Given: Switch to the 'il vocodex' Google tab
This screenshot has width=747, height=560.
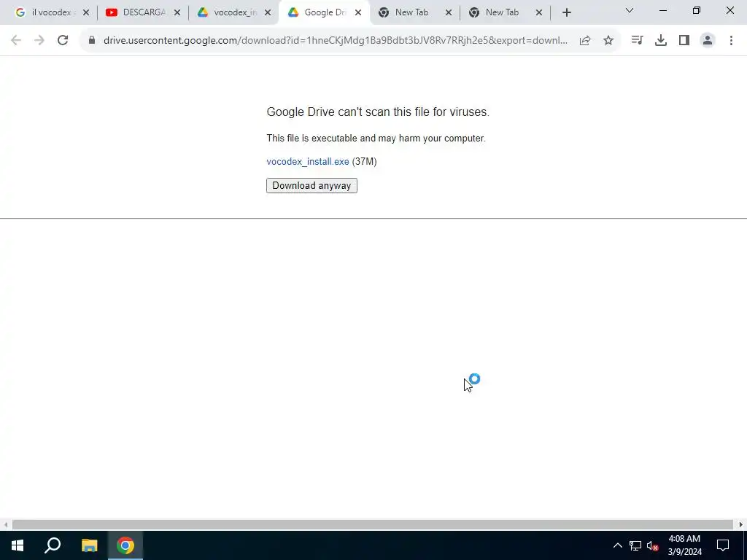Looking at the screenshot, I should [x=46, y=12].
